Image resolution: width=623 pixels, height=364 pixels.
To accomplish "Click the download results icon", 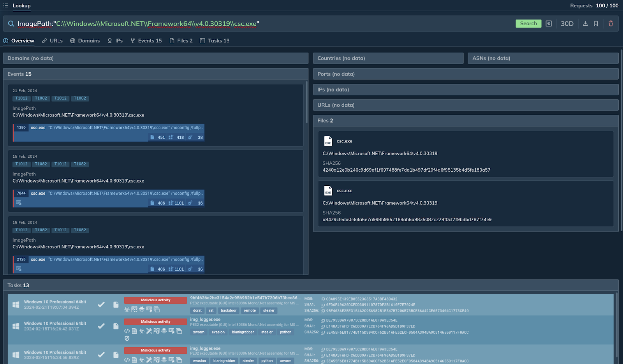I will click(585, 24).
